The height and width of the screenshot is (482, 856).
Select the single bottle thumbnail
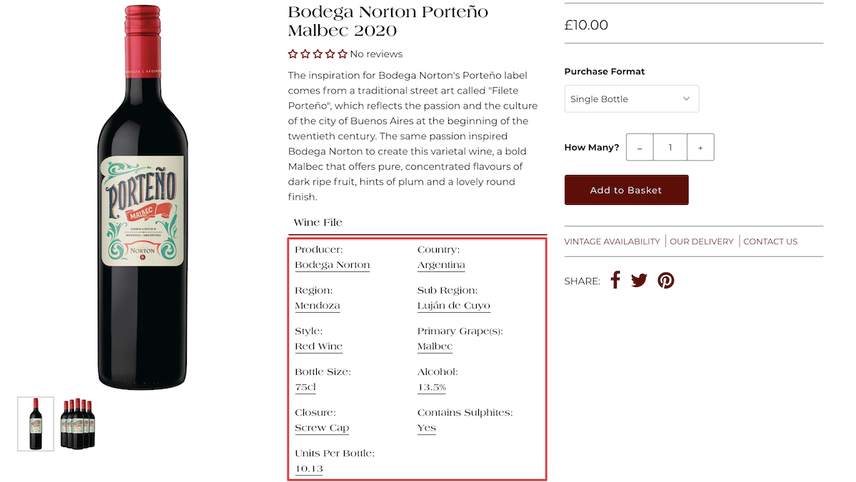coord(35,424)
